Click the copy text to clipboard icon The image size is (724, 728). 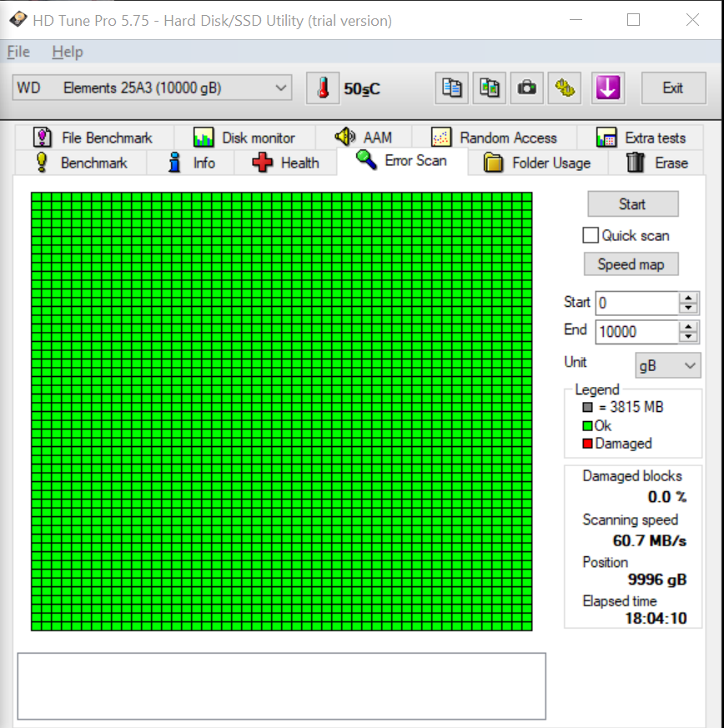click(x=453, y=88)
